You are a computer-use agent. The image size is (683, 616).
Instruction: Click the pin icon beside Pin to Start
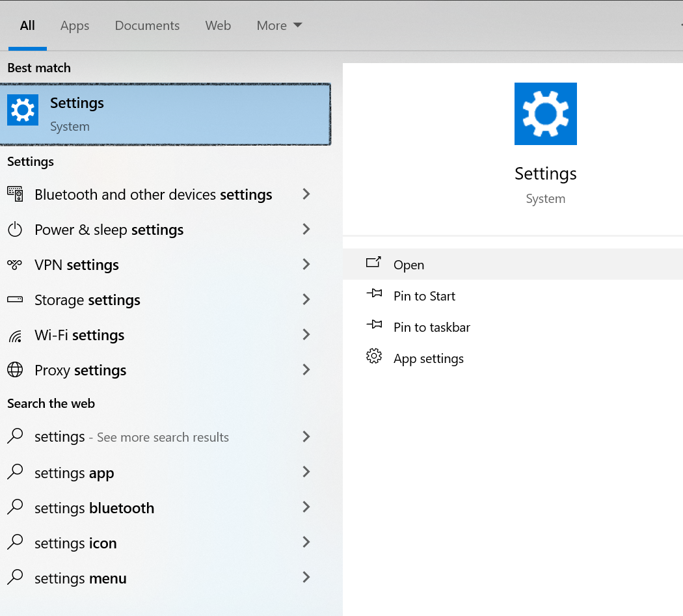click(374, 293)
